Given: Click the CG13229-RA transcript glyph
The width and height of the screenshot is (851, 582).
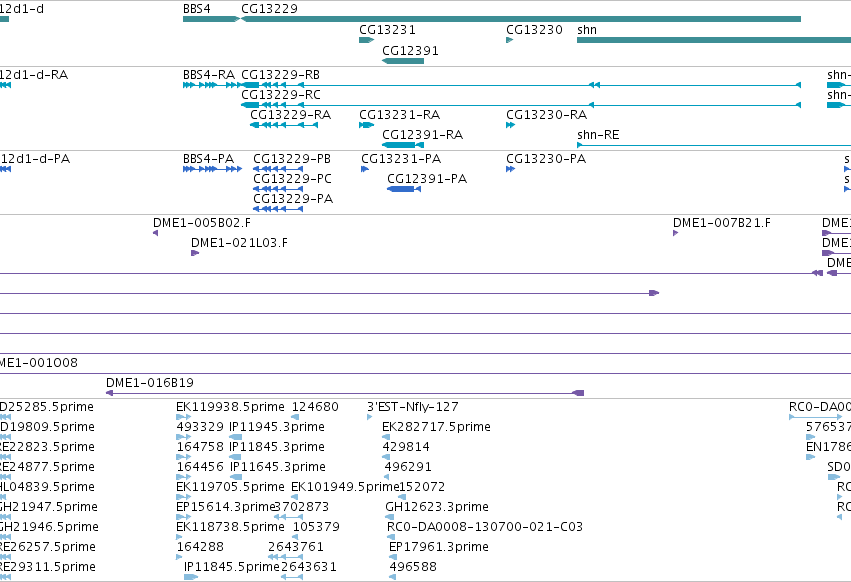Looking at the screenshot, I should click(284, 125).
